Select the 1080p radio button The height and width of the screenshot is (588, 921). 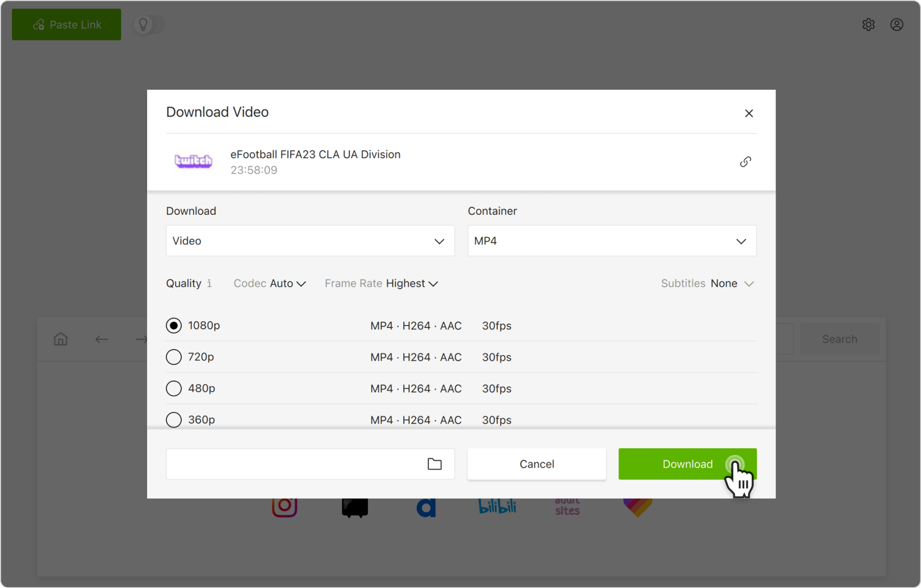point(174,326)
